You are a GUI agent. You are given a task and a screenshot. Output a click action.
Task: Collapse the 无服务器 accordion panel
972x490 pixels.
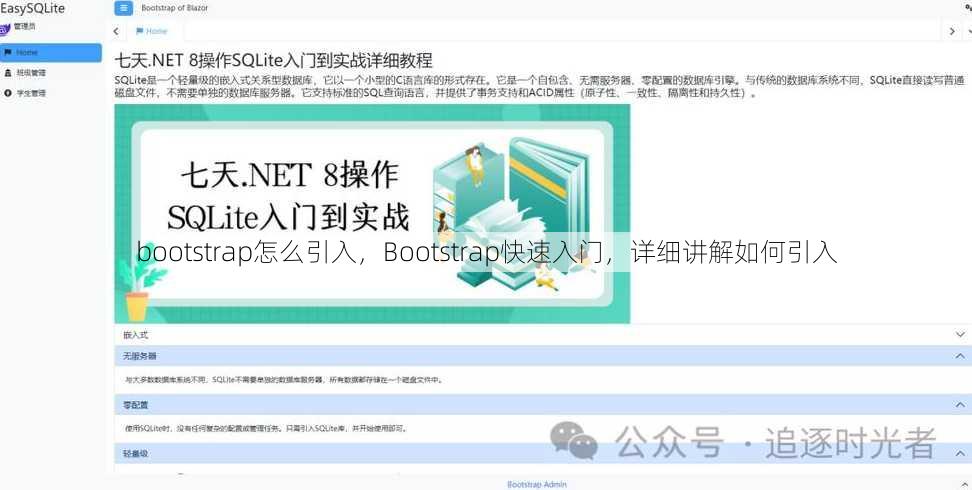coord(543,356)
